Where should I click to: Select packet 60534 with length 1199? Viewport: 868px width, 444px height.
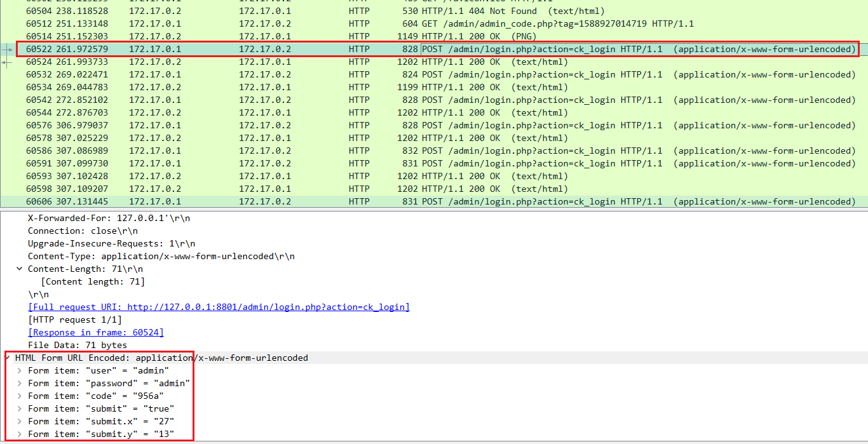434,87
